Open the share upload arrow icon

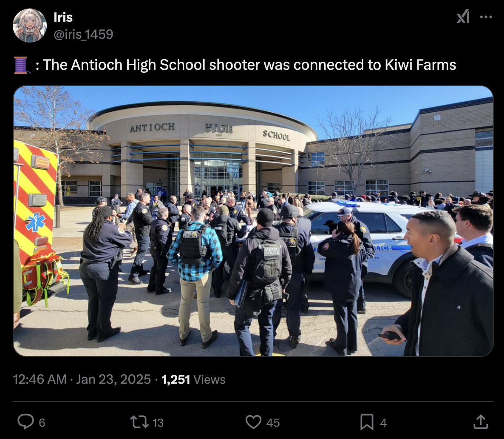tap(481, 422)
